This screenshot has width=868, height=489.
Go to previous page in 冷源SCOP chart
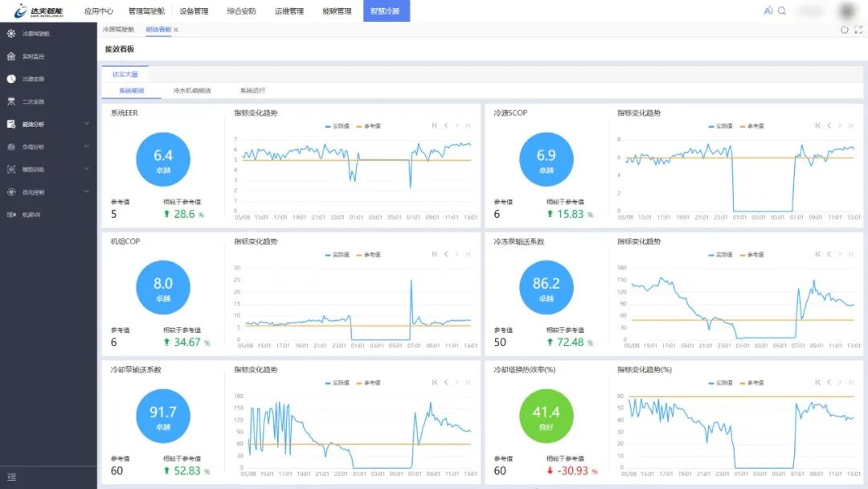(829, 125)
